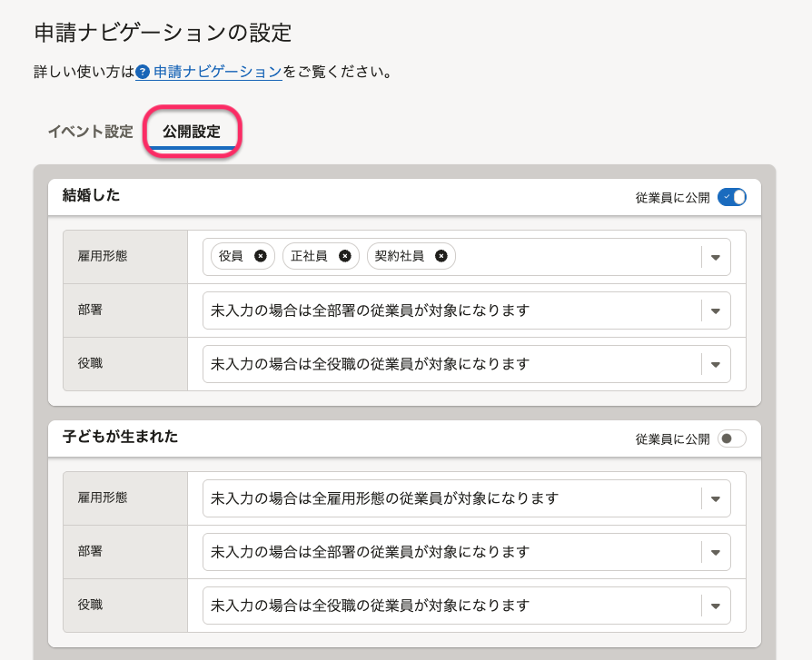The height and width of the screenshot is (660, 812).
Task: Remove the 役員 tag from 雇用形態
Action: pos(260,256)
